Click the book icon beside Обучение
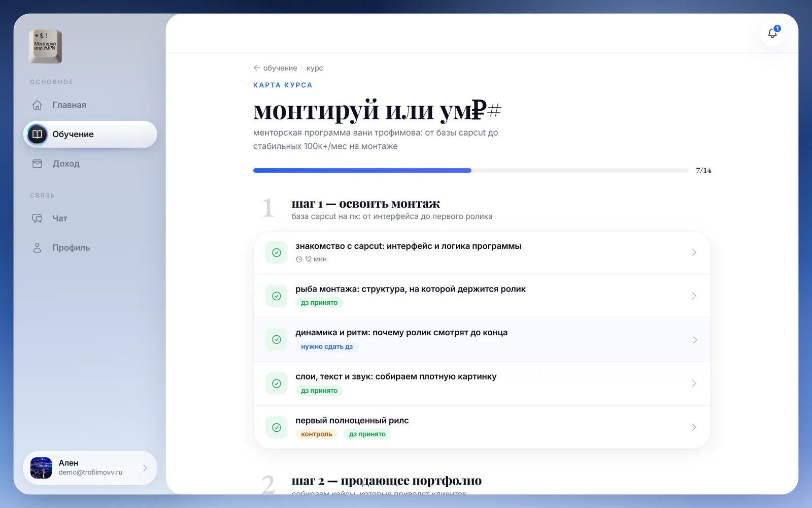The image size is (812, 508). [x=37, y=134]
